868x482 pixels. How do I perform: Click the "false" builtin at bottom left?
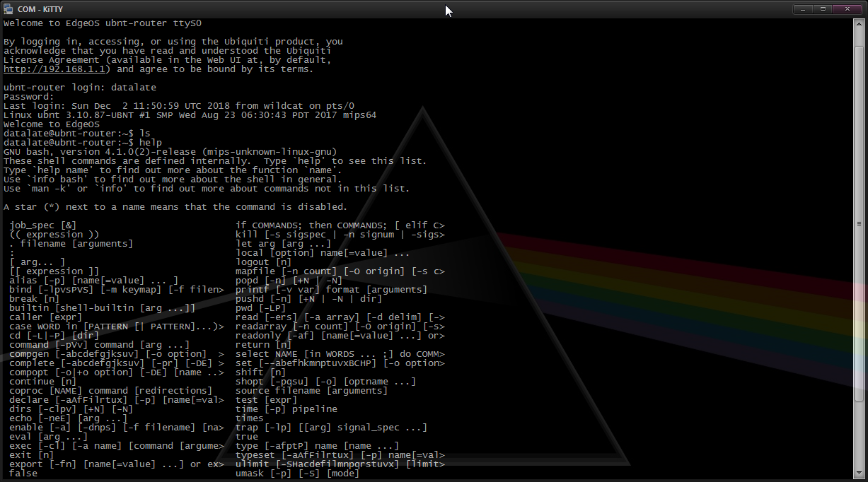[x=23, y=473]
